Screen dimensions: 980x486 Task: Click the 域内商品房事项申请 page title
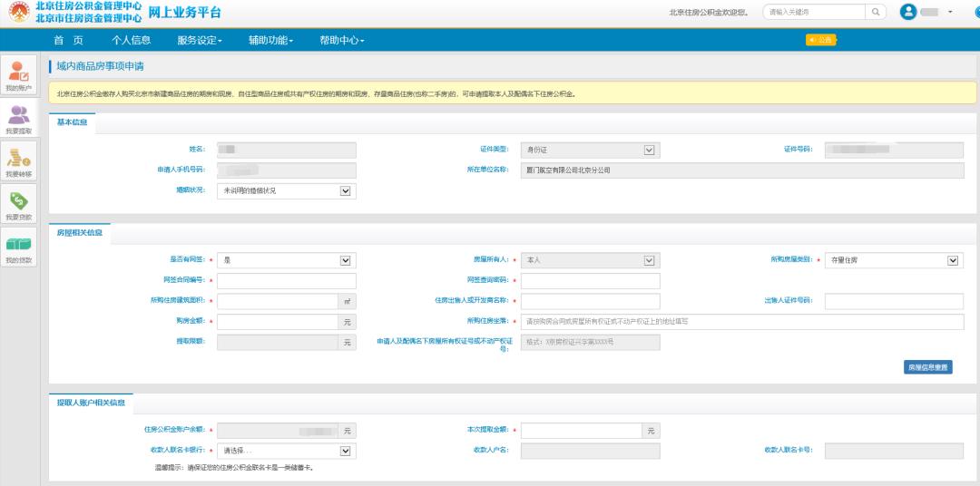[100, 66]
